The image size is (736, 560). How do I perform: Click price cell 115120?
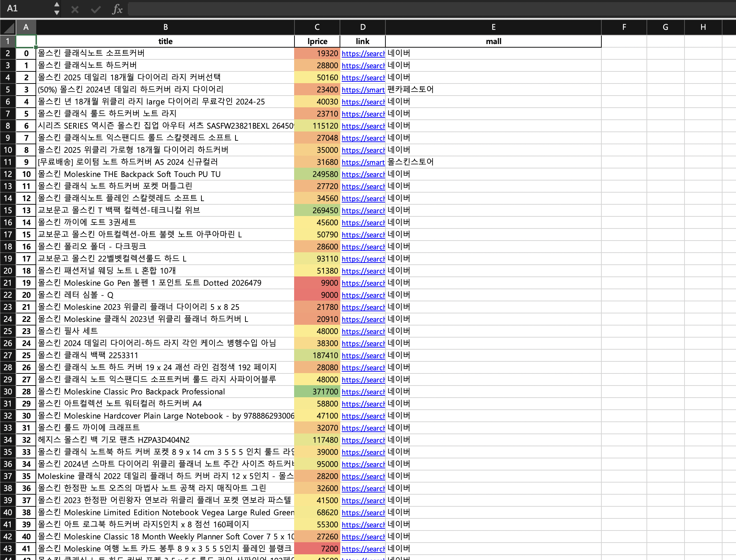click(x=317, y=126)
